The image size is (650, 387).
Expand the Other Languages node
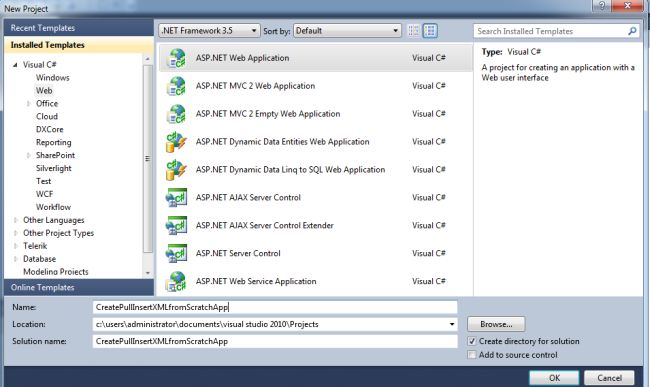pos(16,220)
